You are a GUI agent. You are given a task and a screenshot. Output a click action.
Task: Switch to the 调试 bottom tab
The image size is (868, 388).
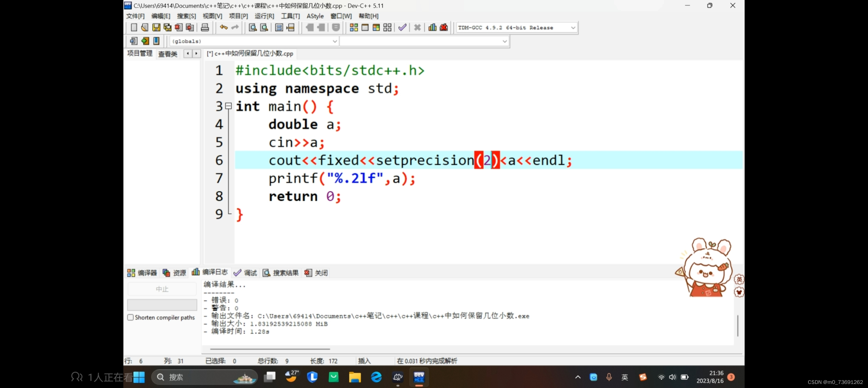[245, 273]
